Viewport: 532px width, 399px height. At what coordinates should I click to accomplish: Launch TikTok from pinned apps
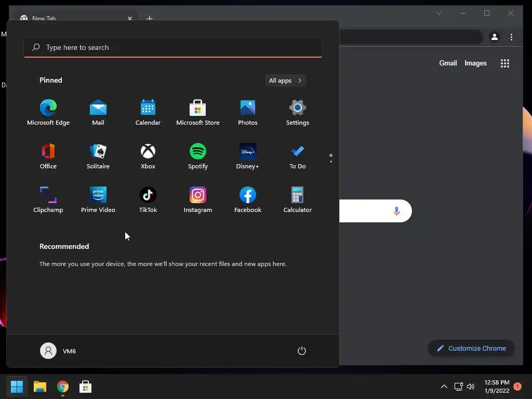[148, 200]
